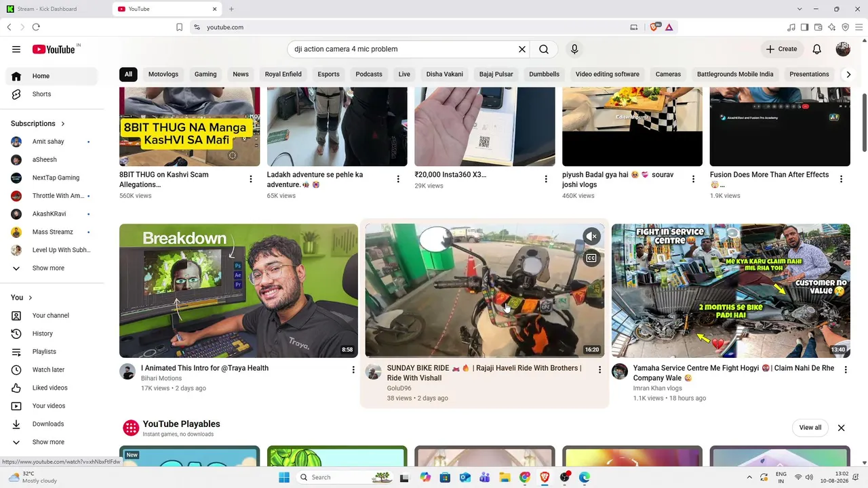This screenshot has width=868, height=488.
Task: Toggle closed captions on the video preview
Action: 592,258
